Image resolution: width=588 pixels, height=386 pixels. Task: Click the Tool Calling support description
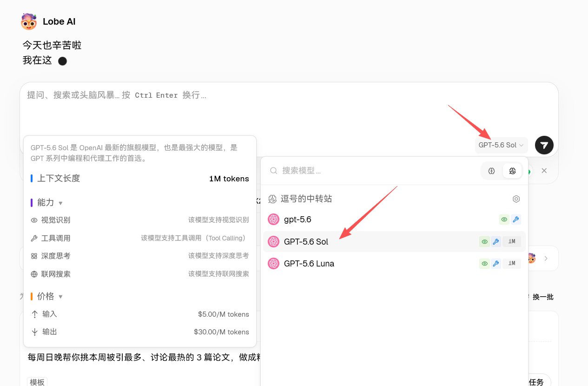(195, 238)
